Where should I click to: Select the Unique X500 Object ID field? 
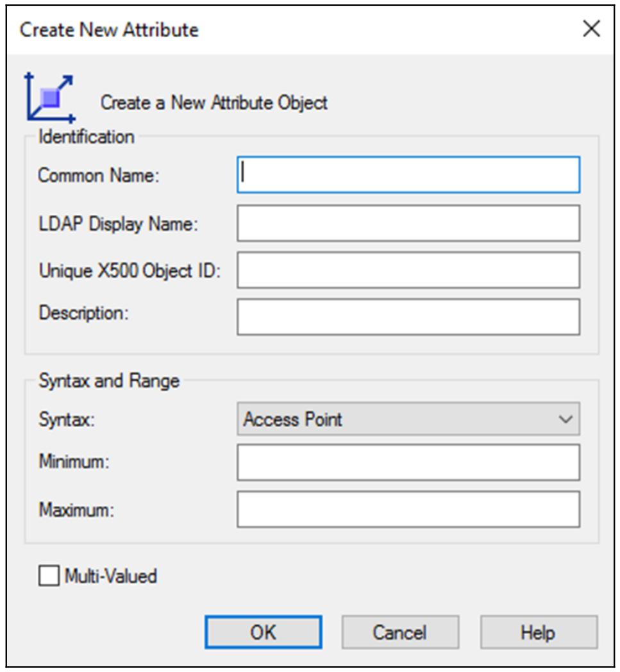coord(408,270)
